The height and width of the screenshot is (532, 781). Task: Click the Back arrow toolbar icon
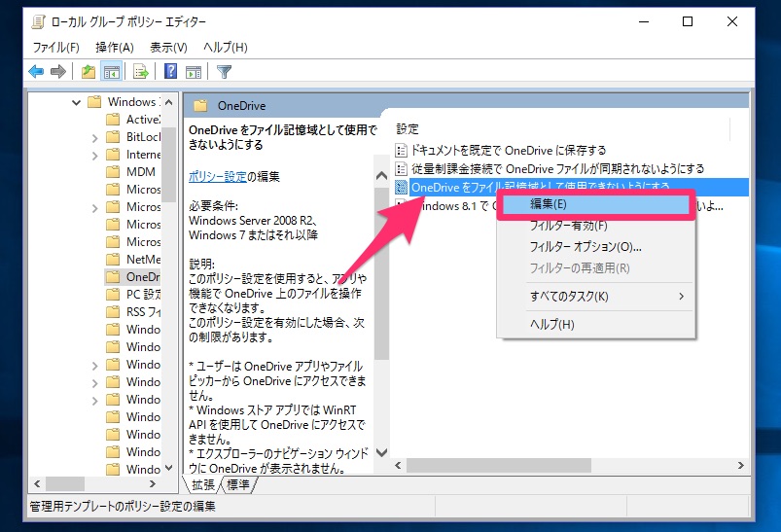pyautogui.click(x=36, y=72)
